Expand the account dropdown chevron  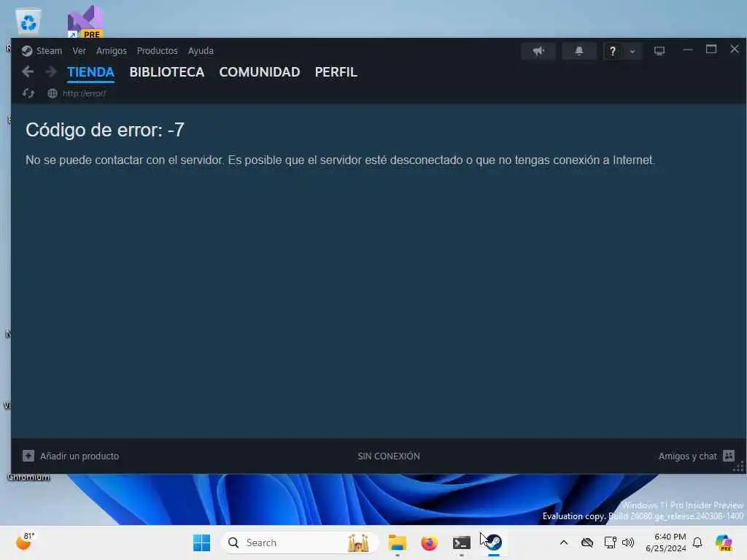pyautogui.click(x=632, y=51)
